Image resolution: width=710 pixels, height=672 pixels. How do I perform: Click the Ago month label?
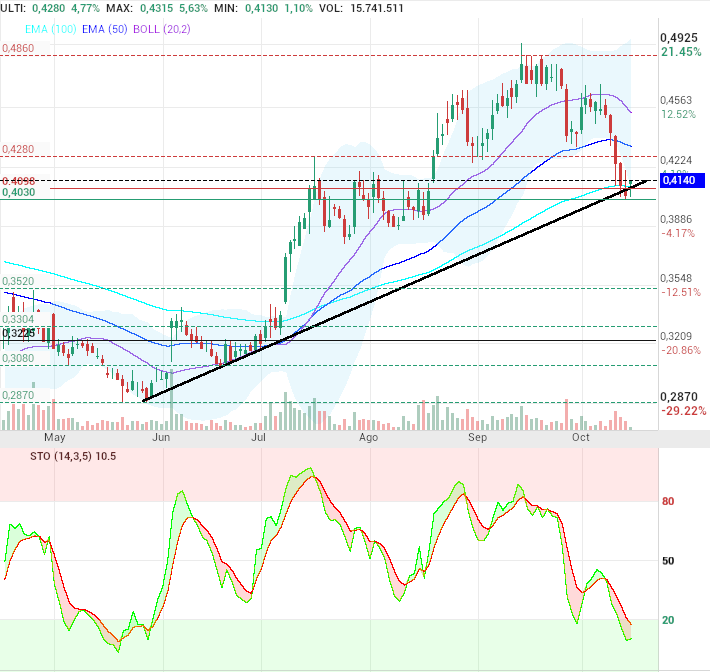point(368,438)
